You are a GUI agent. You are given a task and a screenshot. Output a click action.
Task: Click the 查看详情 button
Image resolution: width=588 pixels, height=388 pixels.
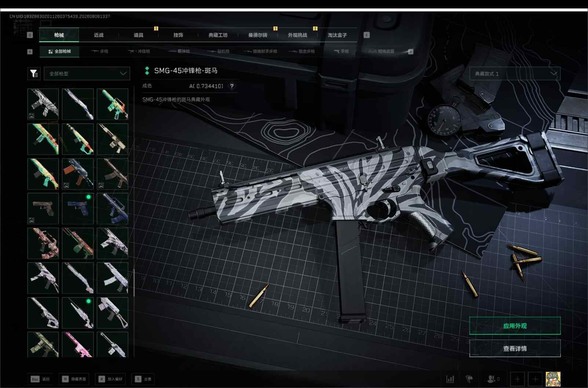pyautogui.click(x=515, y=348)
